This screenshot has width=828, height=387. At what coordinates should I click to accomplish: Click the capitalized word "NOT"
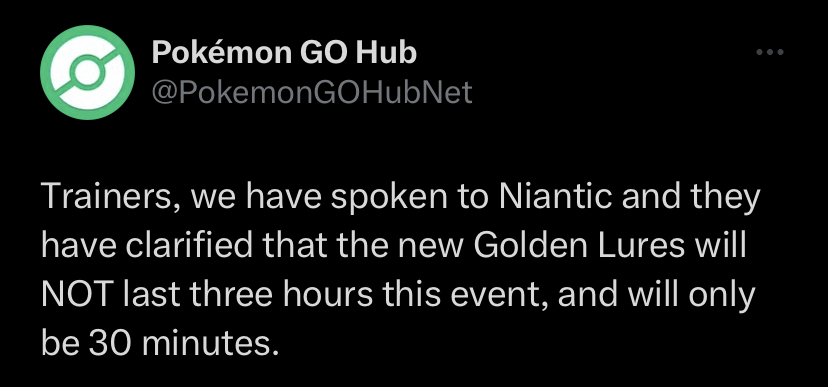(78, 295)
